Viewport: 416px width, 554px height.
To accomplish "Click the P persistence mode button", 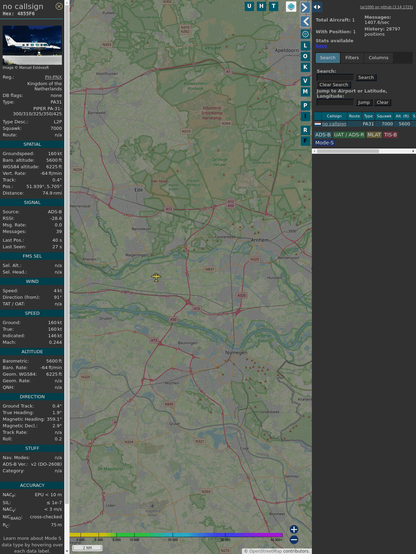I will tap(305, 105).
